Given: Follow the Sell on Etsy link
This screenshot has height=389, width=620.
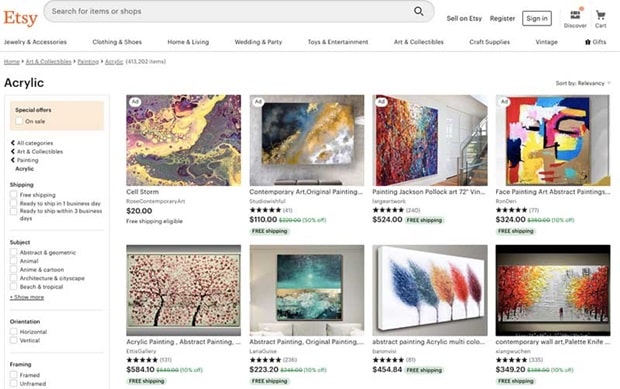Looking at the screenshot, I should (x=464, y=18).
